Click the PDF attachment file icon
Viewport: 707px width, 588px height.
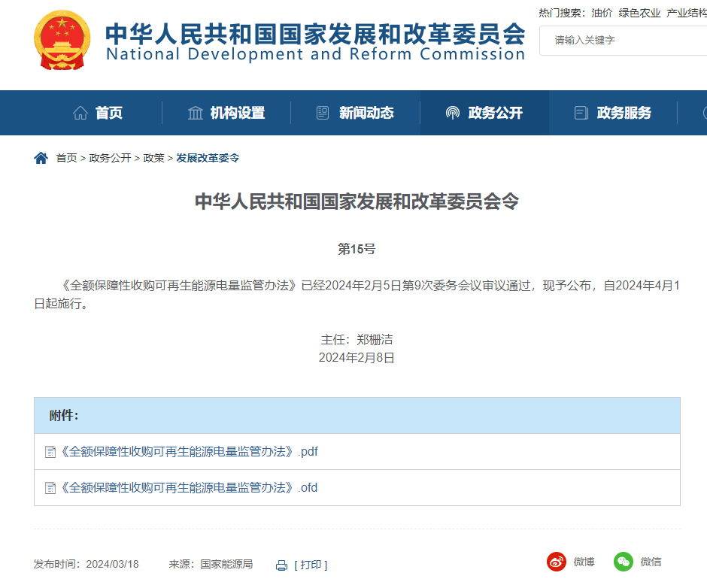click(x=50, y=452)
